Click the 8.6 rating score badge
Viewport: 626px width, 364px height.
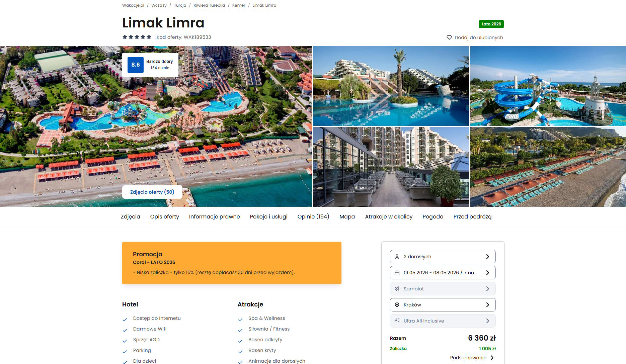(136, 65)
